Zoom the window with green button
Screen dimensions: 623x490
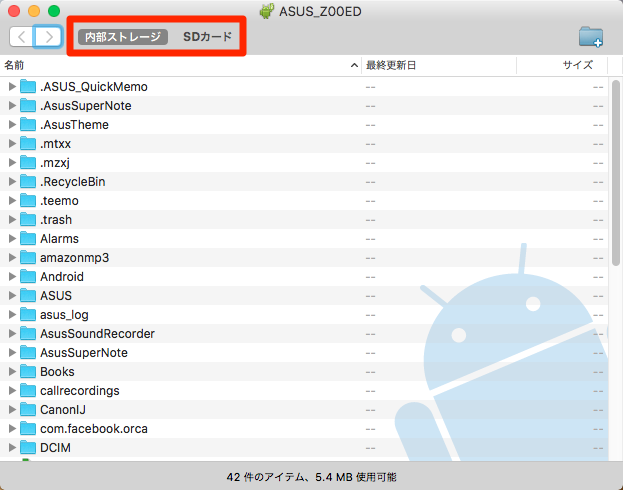(54, 11)
